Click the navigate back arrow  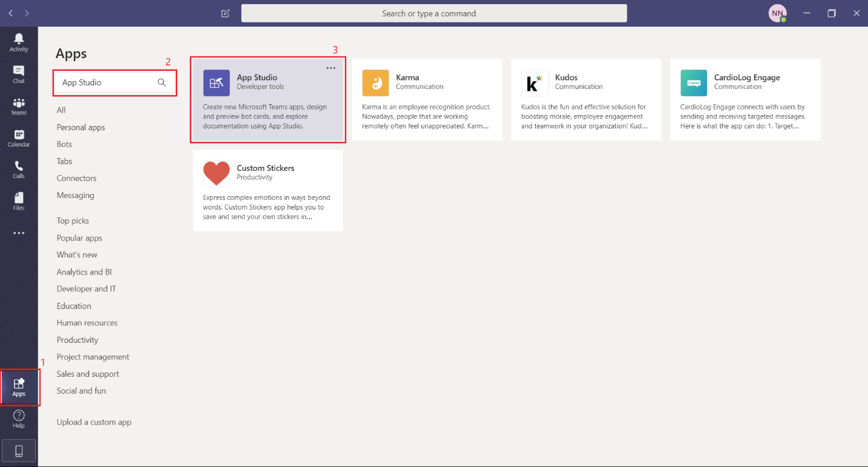pos(11,13)
